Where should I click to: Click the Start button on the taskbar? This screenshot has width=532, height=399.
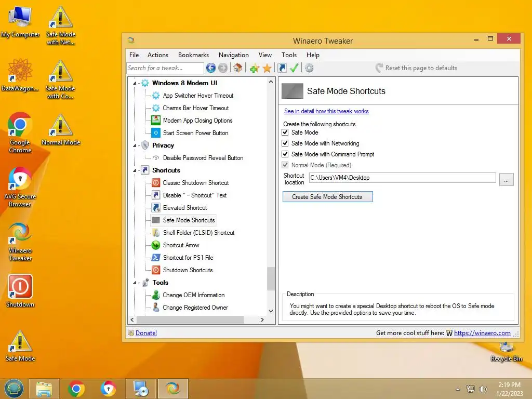click(x=14, y=389)
